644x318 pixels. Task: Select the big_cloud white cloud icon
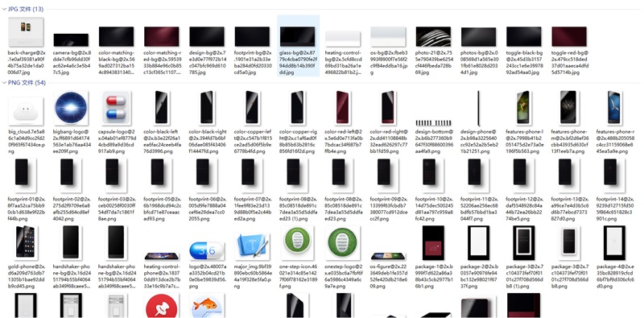point(26,111)
